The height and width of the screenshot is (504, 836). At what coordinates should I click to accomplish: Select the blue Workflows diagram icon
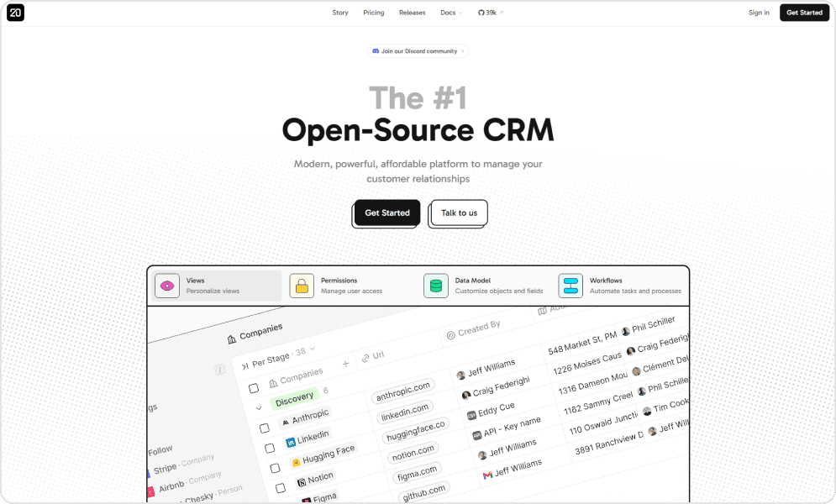570,286
